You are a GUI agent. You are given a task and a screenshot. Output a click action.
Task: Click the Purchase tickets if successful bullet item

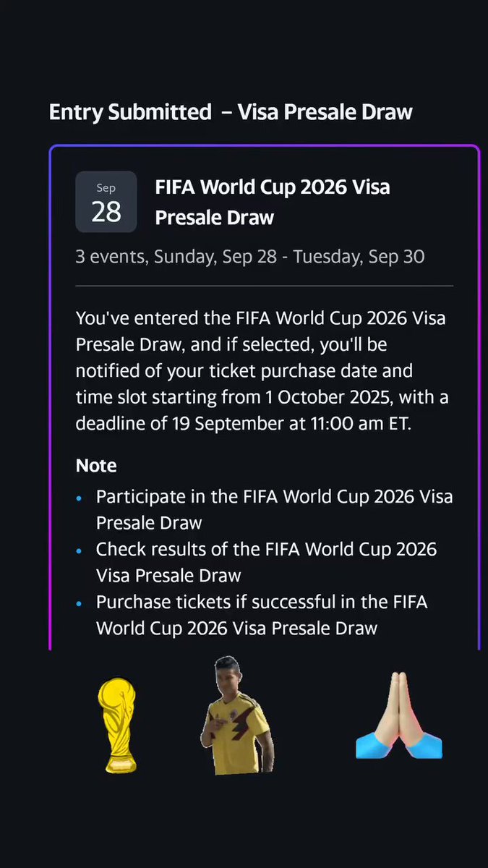[x=262, y=614]
